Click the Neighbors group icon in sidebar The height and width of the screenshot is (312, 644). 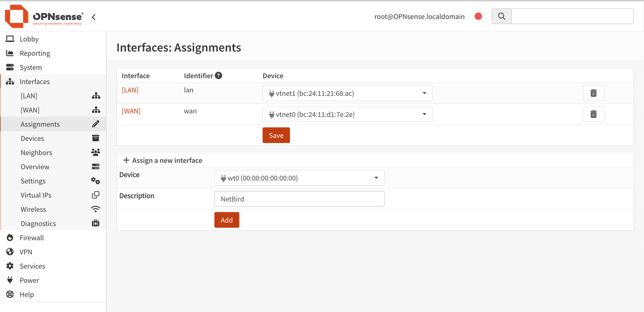click(x=95, y=152)
